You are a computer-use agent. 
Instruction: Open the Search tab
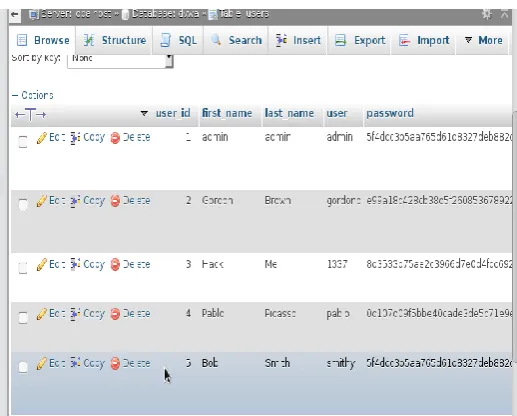(236, 40)
